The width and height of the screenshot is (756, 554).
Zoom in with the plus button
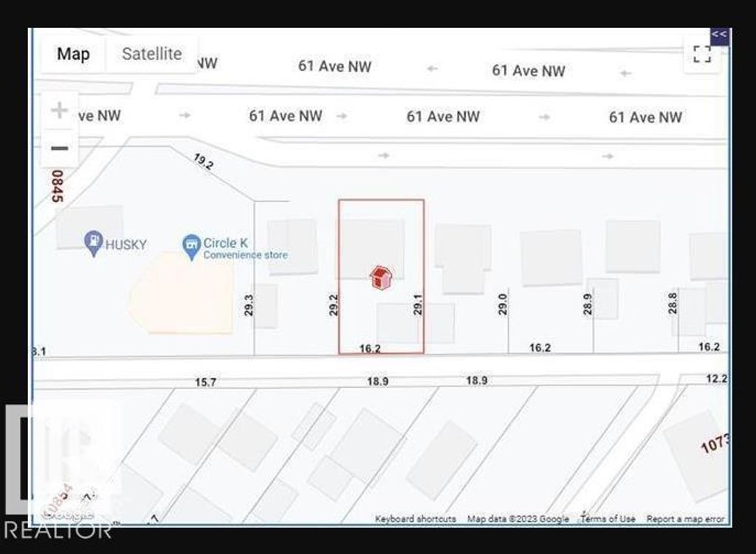tap(59, 111)
